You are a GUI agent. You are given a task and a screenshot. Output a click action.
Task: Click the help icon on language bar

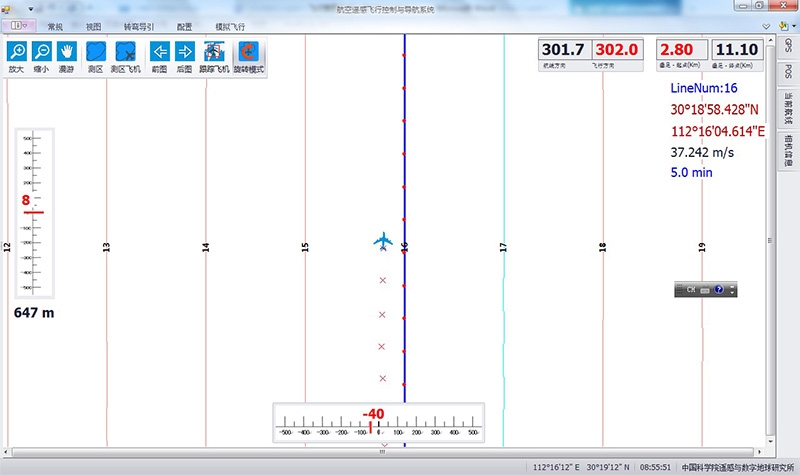718,289
